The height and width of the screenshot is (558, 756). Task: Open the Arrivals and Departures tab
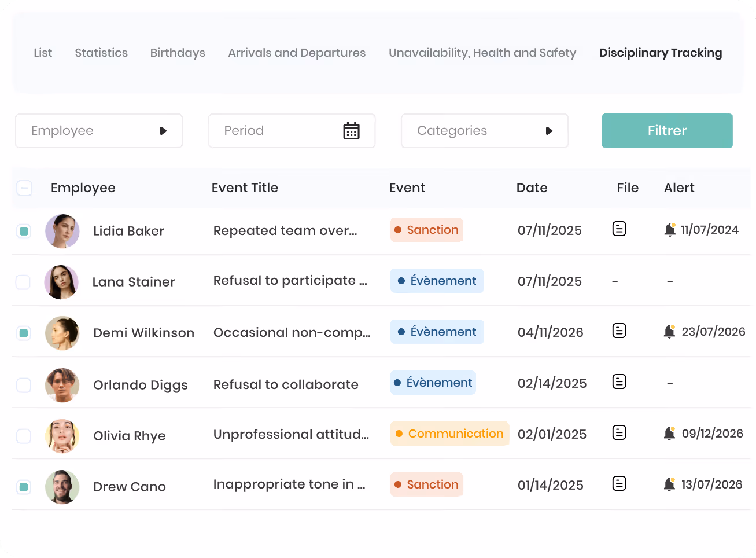point(297,53)
